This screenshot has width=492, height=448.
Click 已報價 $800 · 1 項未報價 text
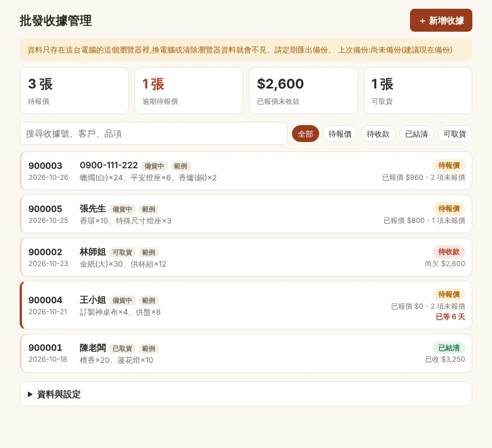424,221
